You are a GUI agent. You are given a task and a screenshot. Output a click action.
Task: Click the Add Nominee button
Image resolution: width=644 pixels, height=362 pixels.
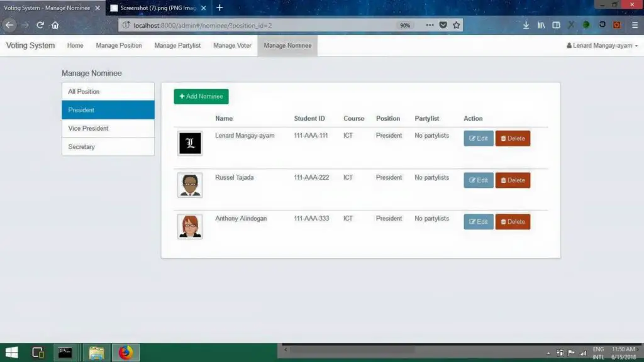[x=201, y=96]
